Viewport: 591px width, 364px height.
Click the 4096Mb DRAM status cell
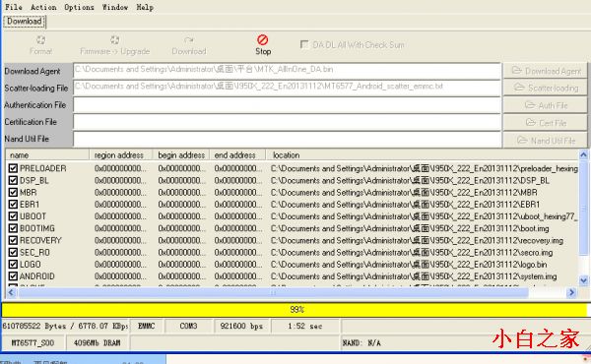coord(98,343)
